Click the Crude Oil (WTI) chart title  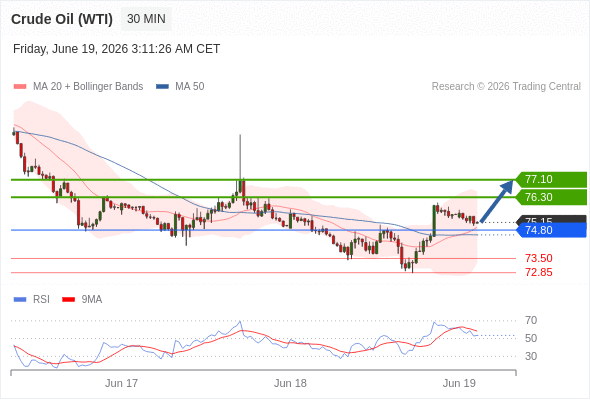click(62, 19)
